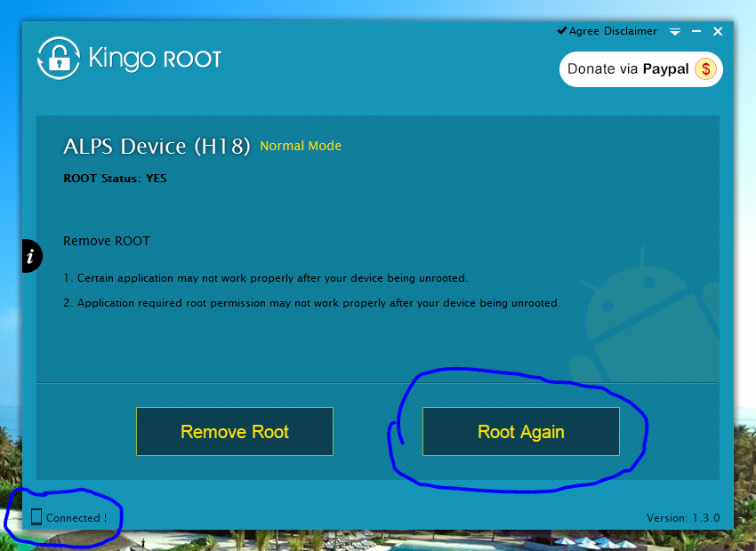Click the ALPS Device (H18) title
Viewport: 756px width, 551px height.
[157, 146]
